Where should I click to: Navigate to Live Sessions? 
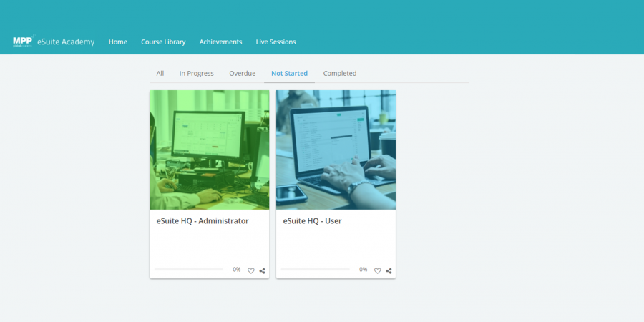(275, 42)
